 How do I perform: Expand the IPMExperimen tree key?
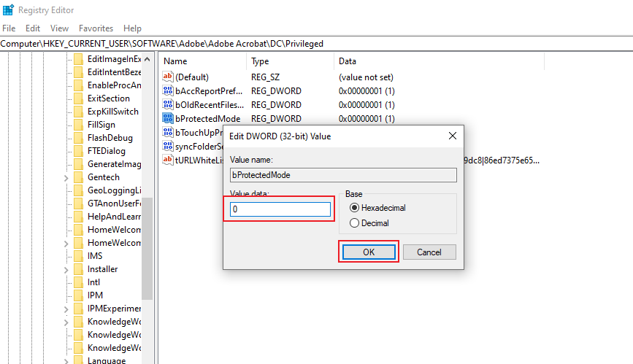(66, 309)
